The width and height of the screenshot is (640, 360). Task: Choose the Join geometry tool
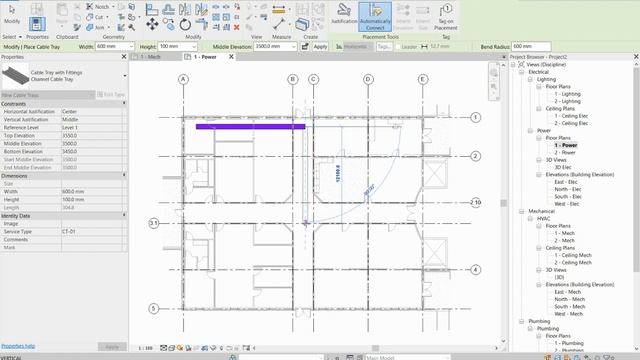[97, 27]
